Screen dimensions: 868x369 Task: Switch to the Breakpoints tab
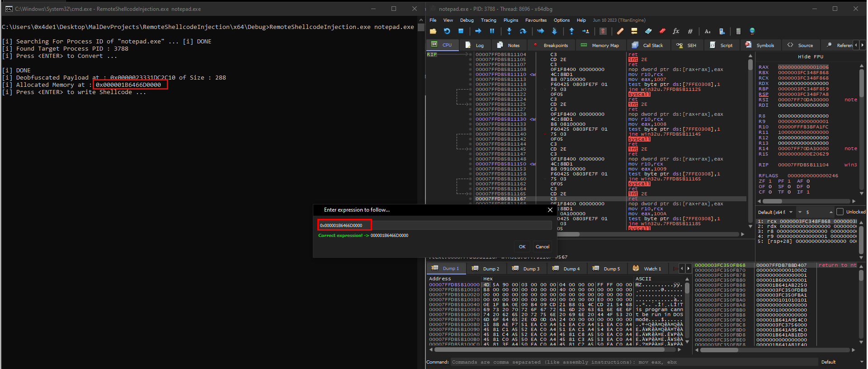(x=550, y=45)
